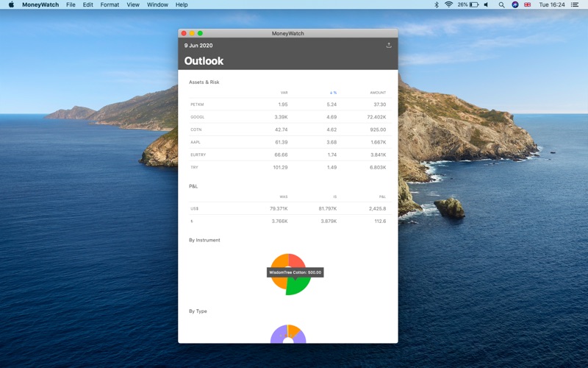
Task: Click the share/export icon in Outlook header
Action: (x=389, y=45)
